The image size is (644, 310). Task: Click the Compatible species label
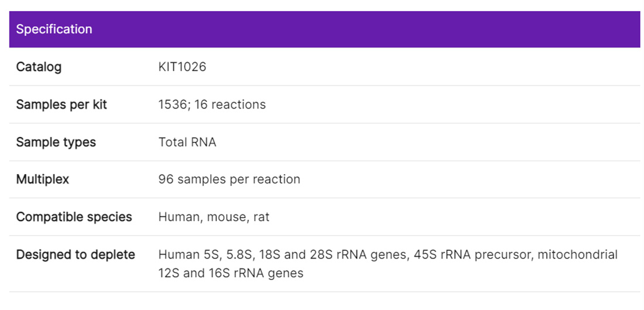pos(74,217)
